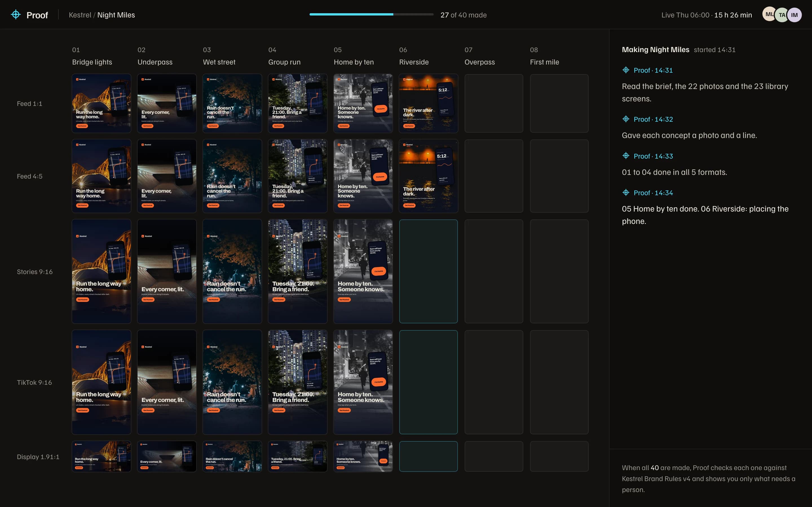Viewport: 812px width, 507px height.
Task: Click the highlighted empty Riverside Stories slot
Action: 429,271
